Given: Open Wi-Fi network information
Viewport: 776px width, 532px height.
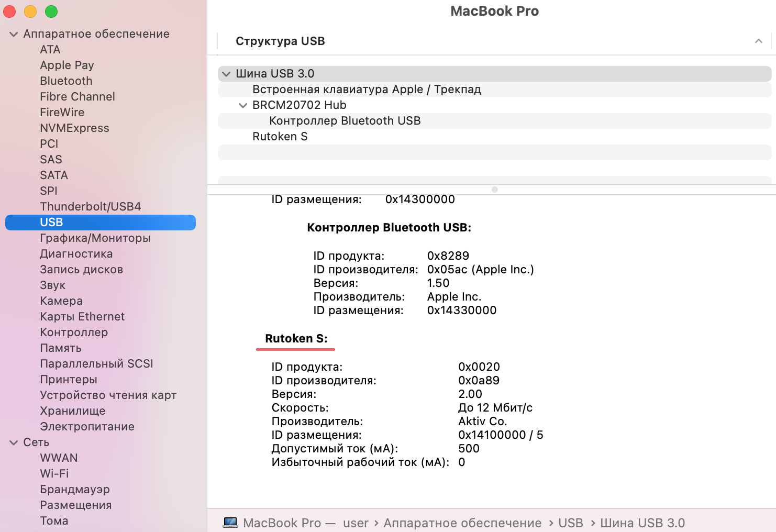Looking at the screenshot, I should tap(54, 474).
